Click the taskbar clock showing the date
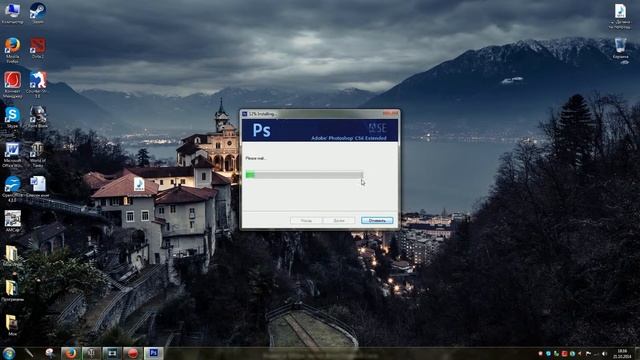Image resolution: width=640 pixels, height=360 pixels. 622,353
